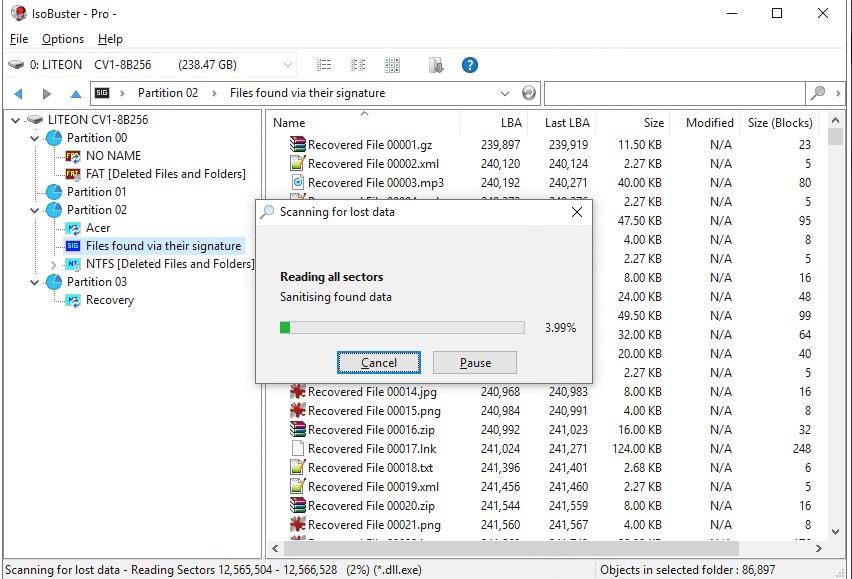Click the mp3 icon beside Recovered File 00003
This screenshot has height=579, width=852.
(296, 182)
